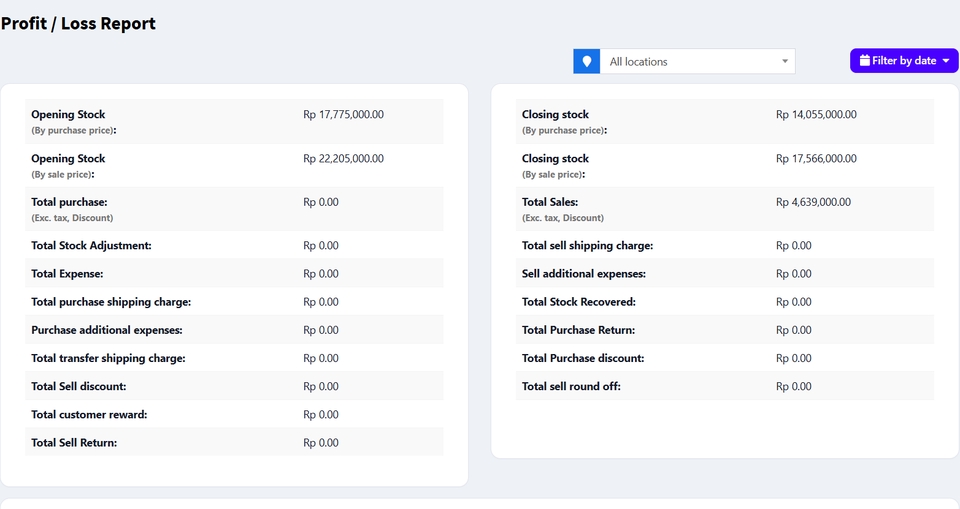Image resolution: width=960 pixels, height=509 pixels.
Task: Click the calendar icon in Filter by date
Action: point(864,61)
